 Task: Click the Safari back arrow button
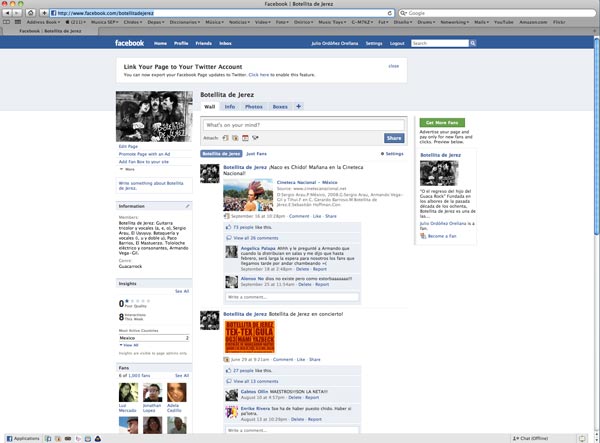click(7, 13)
